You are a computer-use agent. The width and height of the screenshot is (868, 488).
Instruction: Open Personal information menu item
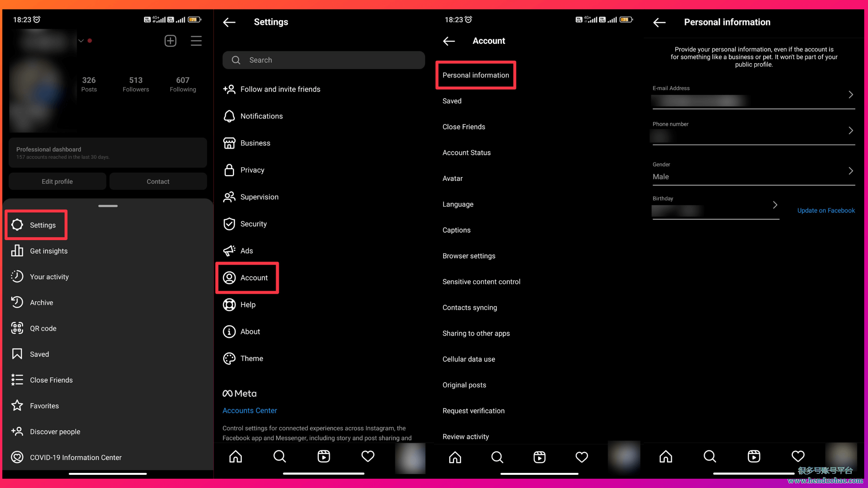tap(475, 75)
